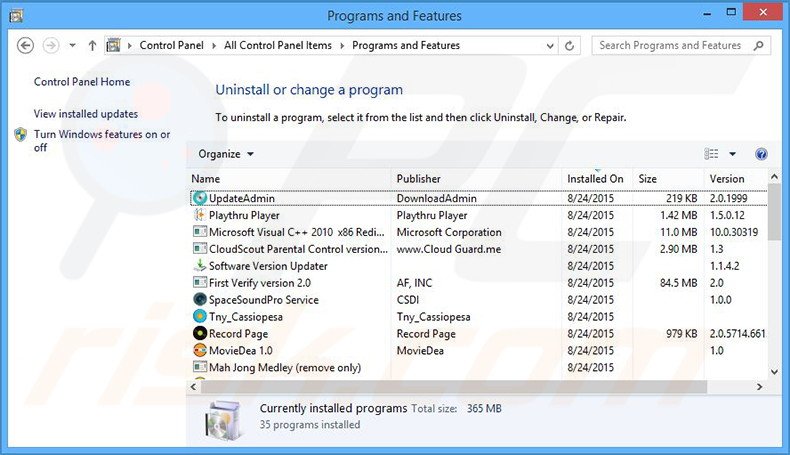Image resolution: width=790 pixels, height=455 pixels.
Task: Click the Control Panel icon in address bar
Action: click(113, 45)
